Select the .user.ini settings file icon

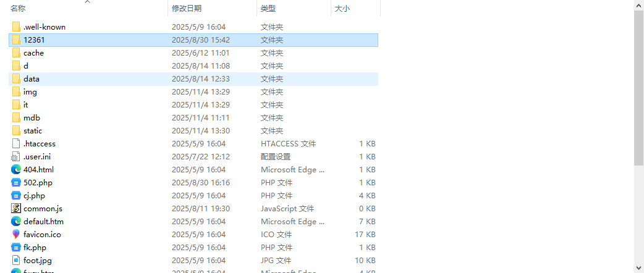tap(16, 156)
